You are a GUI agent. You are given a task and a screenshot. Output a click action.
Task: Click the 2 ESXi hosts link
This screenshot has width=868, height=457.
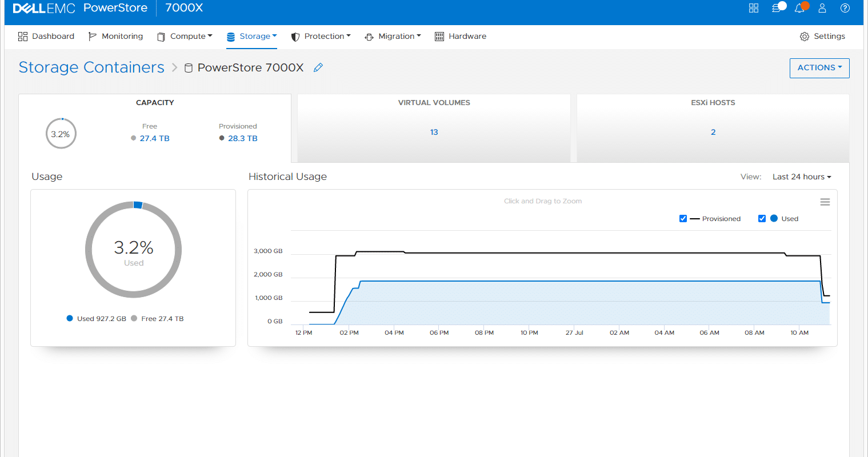tap(713, 133)
